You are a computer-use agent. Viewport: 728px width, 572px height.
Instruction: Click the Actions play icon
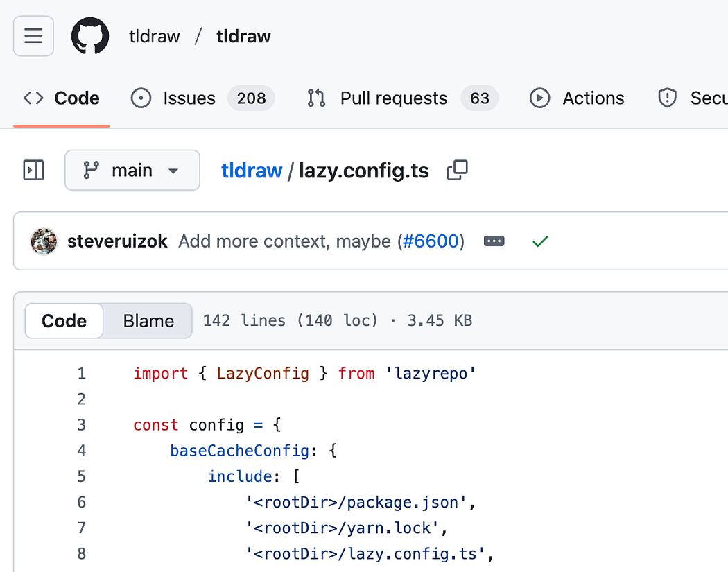[x=539, y=98]
